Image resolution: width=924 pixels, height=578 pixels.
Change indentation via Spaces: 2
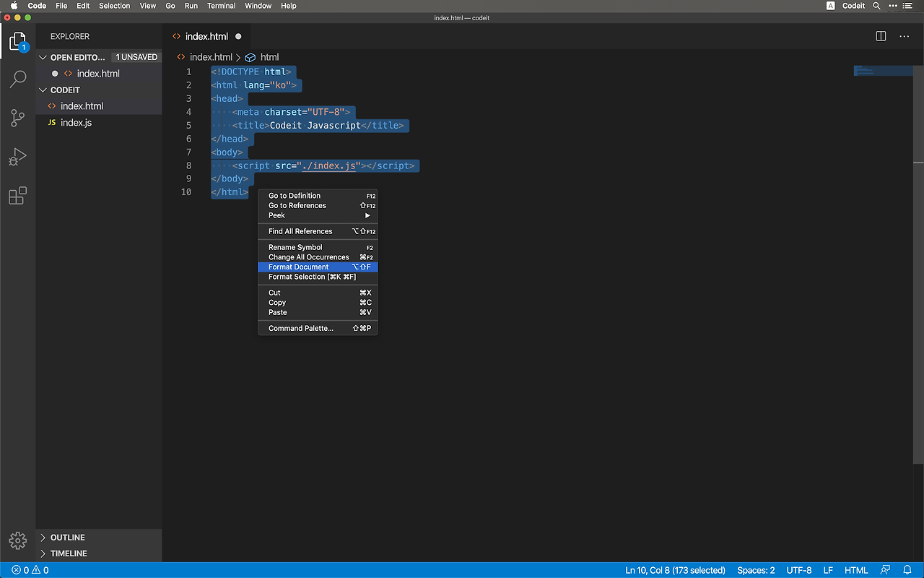click(x=756, y=570)
